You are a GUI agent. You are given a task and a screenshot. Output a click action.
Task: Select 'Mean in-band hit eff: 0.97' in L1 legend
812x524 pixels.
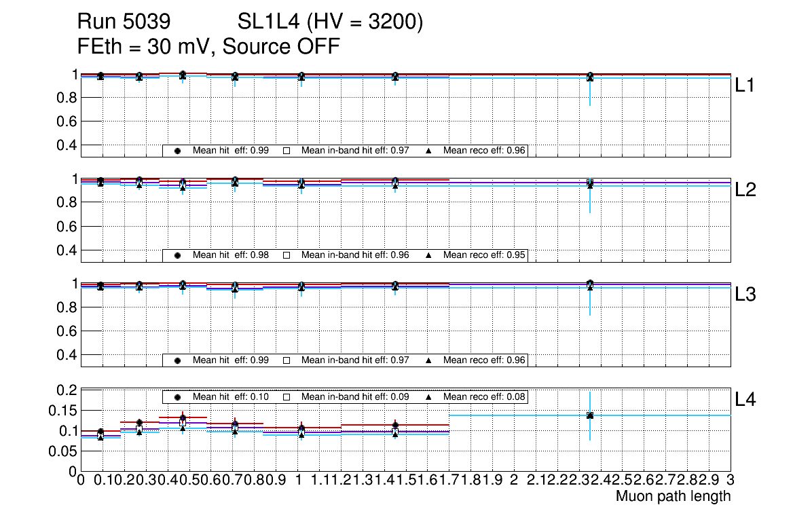click(x=354, y=151)
